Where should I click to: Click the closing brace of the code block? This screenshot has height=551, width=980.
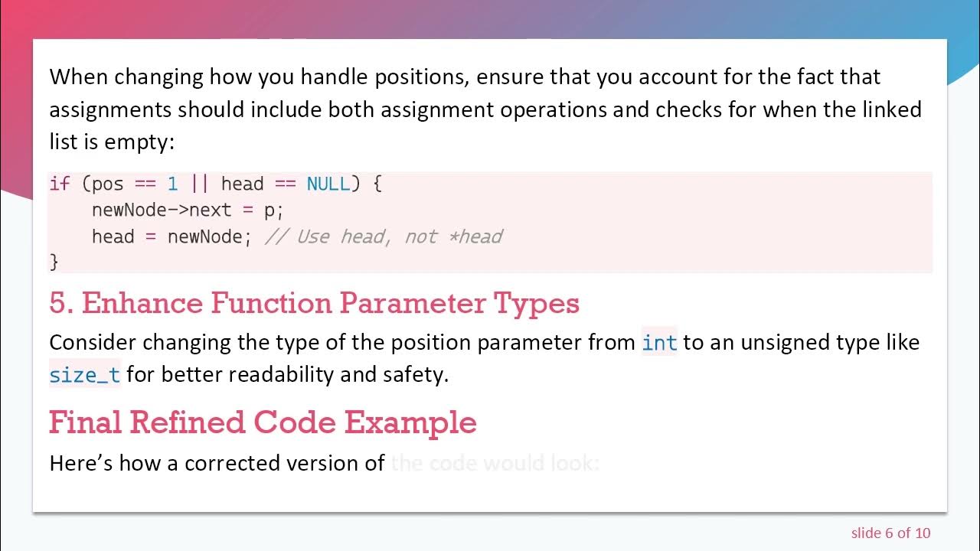tap(54, 262)
